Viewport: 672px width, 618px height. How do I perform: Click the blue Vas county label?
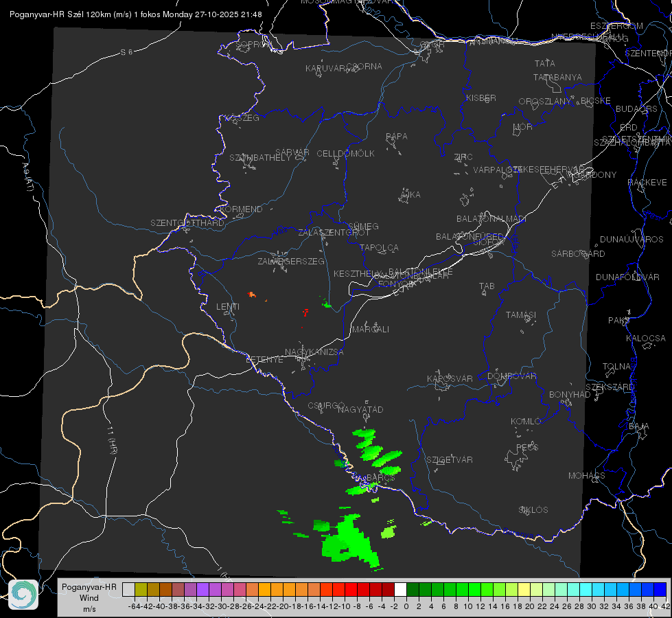click(x=281, y=231)
